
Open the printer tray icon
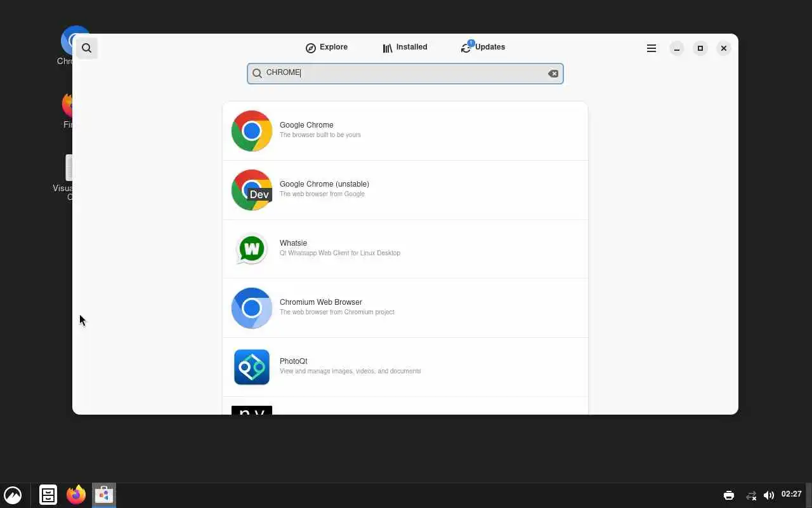point(729,495)
